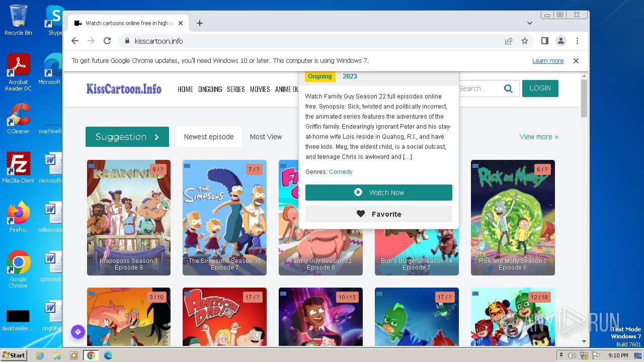Open the ONGOING menu item

pyautogui.click(x=210, y=89)
